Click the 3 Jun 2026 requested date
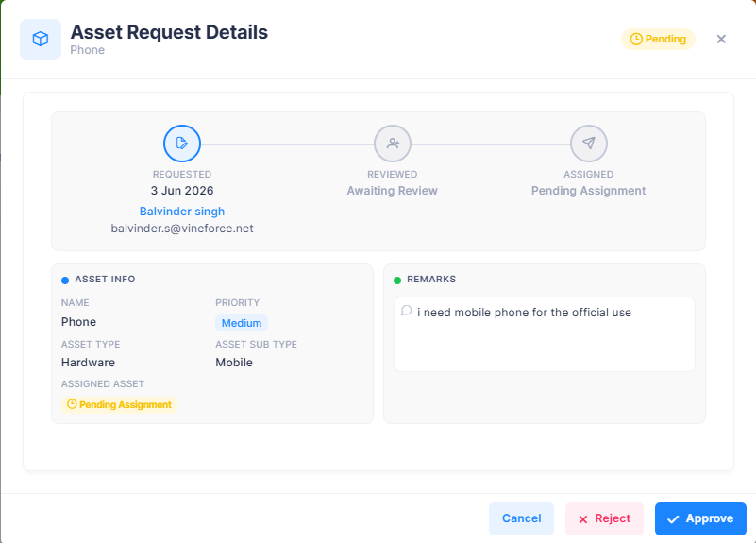756x543 pixels. (182, 191)
